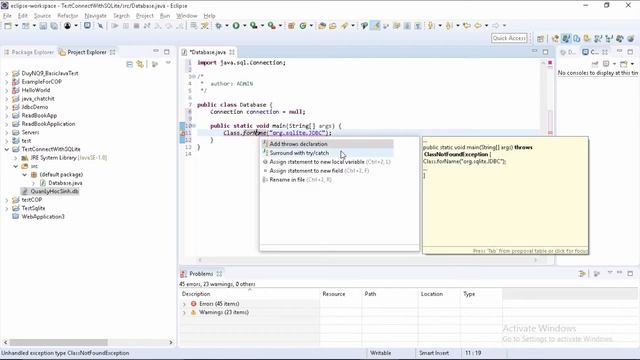The image size is (640, 360).
Task: Maximize the Project Explorer view
Action: [167, 52]
